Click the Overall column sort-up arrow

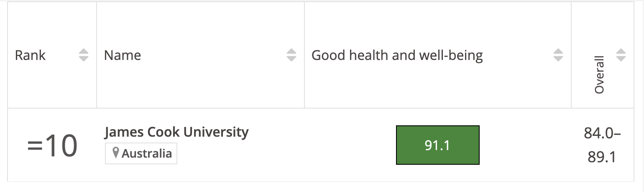tap(621, 52)
